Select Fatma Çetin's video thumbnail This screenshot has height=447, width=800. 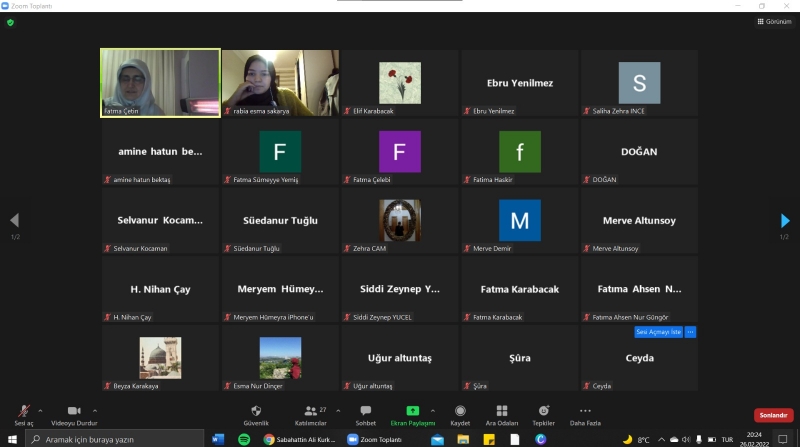click(x=160, y=83)
